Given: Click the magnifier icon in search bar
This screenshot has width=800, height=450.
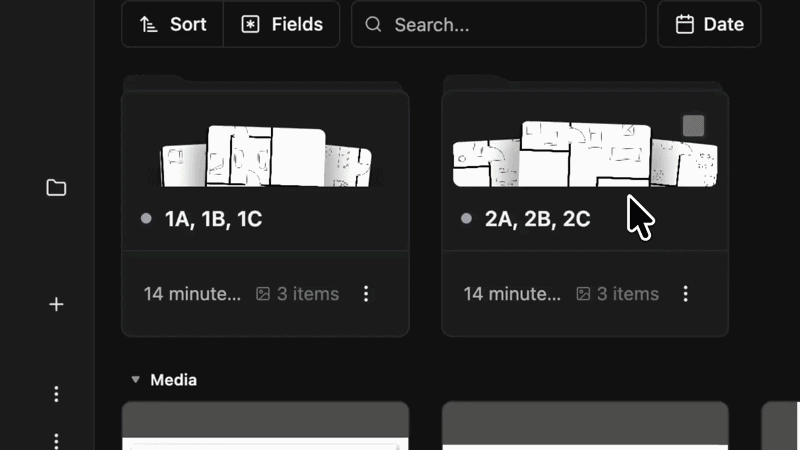Looking at the screenshot, I should pyautogui.click(x=374, y=24).
